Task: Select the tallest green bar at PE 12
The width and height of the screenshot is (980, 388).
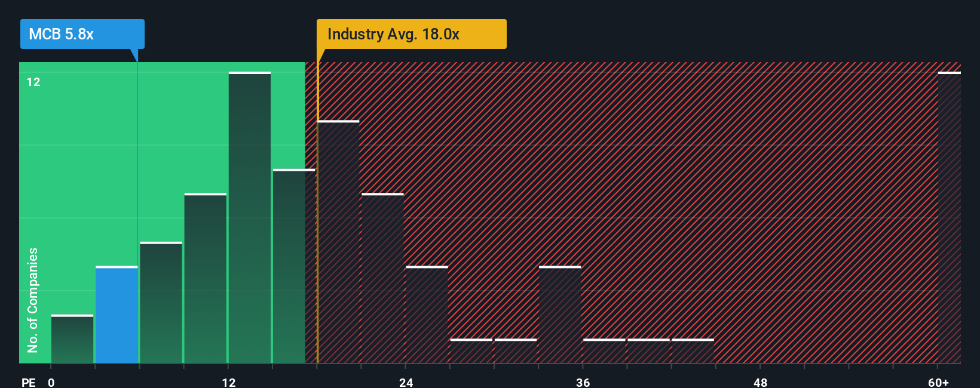Action: (250, 217)
